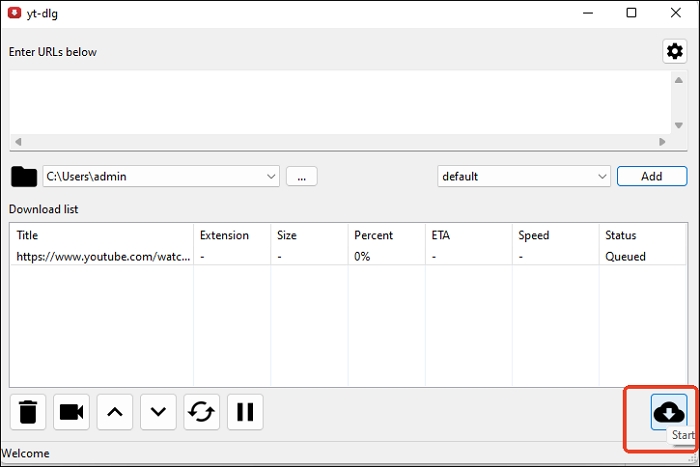Viewport: 700px width, 467px height.
Task: Click the 'Download list' label
Action: [x=43, y=209]
